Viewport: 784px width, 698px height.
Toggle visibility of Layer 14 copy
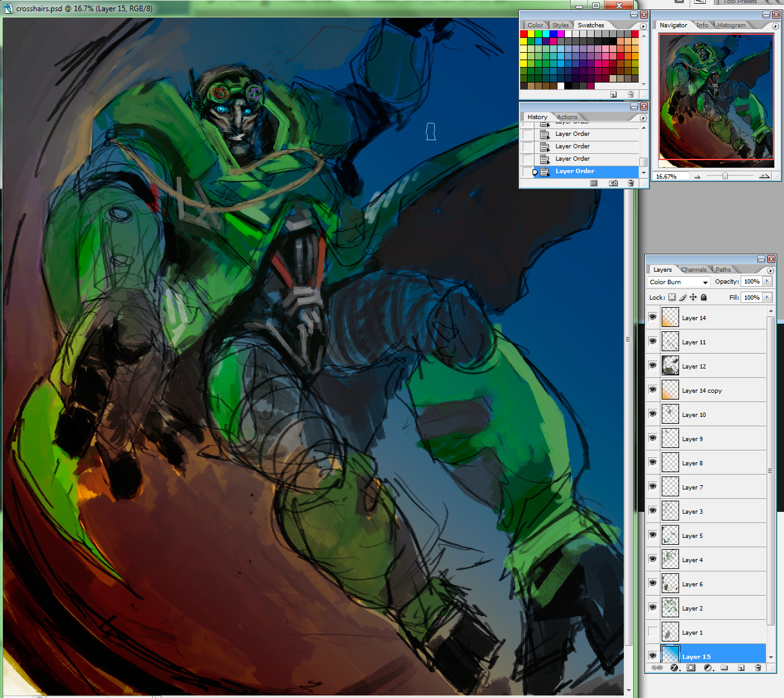652,390
